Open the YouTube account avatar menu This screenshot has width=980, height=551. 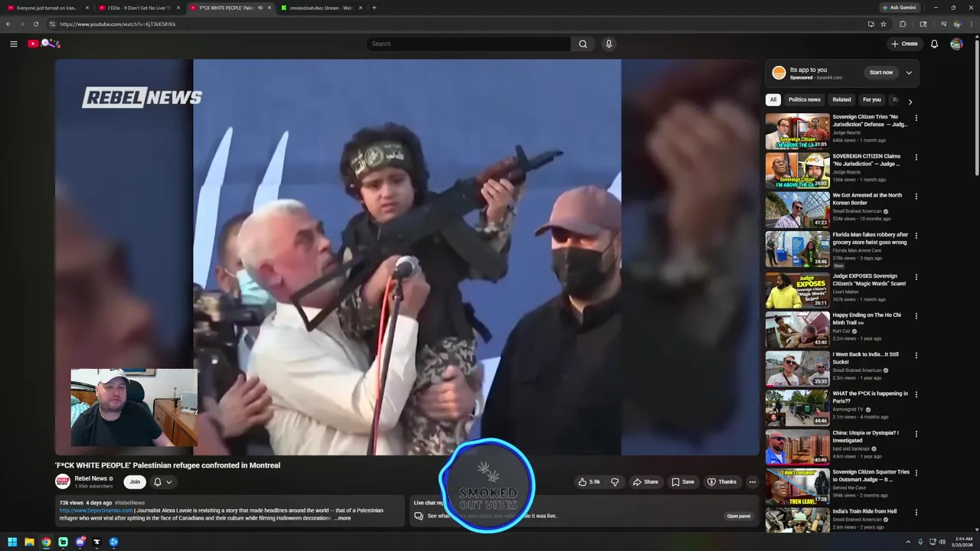tap(956, 44)
